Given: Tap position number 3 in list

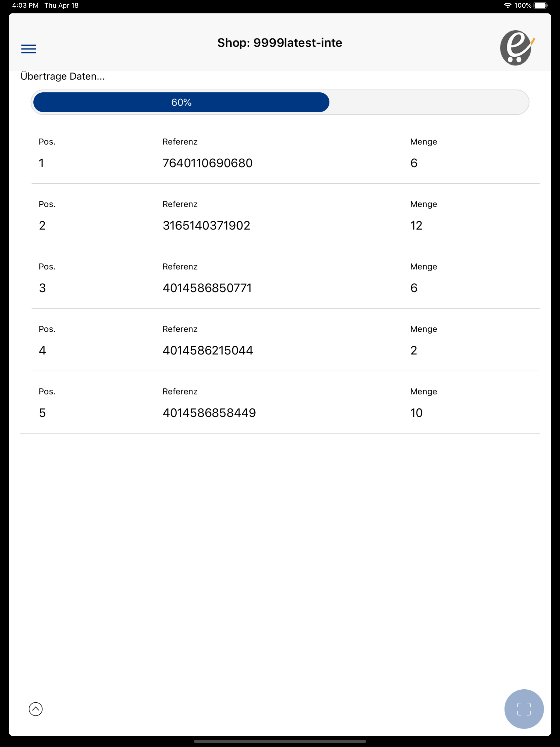Looking at the screenshot, I should tap(42, 288).
